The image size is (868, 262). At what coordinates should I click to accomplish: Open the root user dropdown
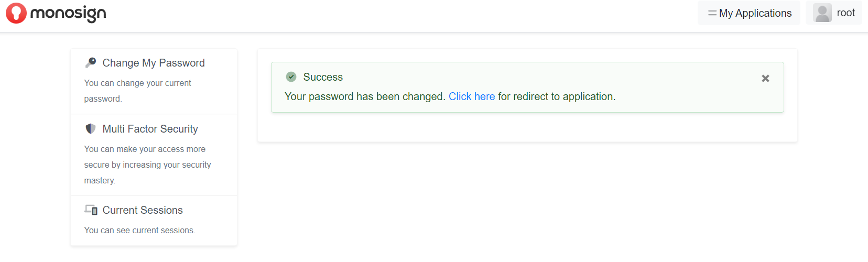click(x=845, y=13)
